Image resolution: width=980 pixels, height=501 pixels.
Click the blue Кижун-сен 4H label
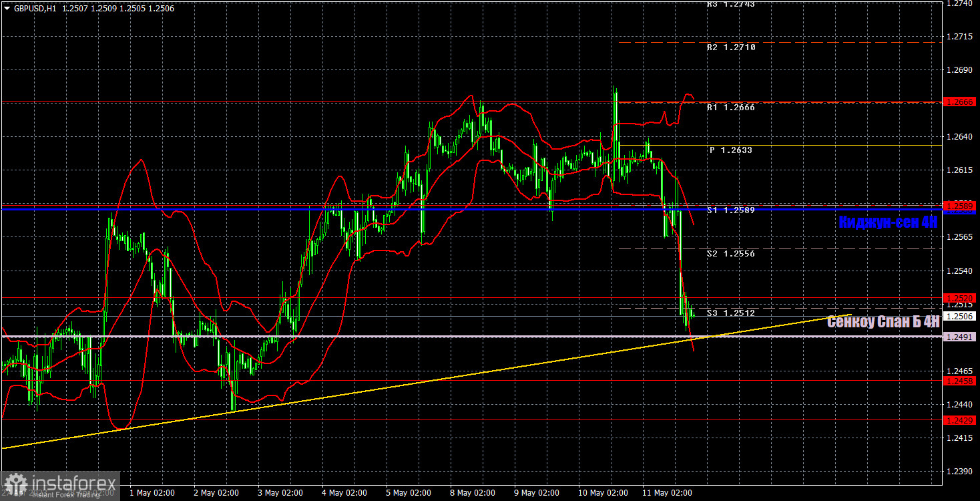coord(888,222)
